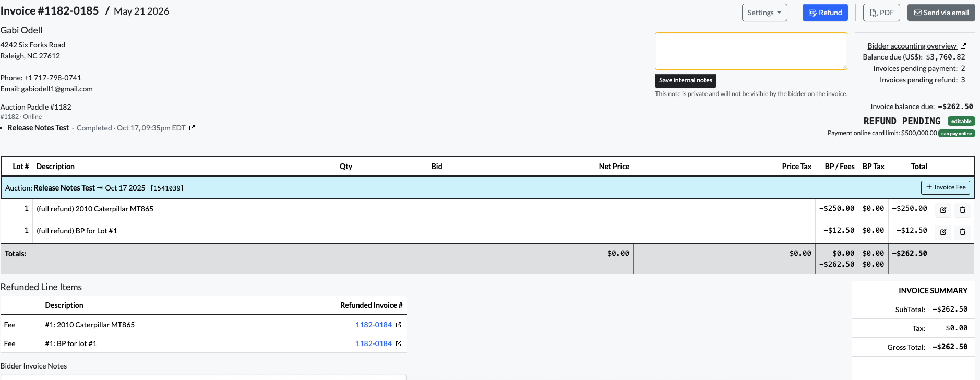Click the auction ID [1541039]
Image resolution: width=980 pixels, height=380 pixels.
(167, 188)
